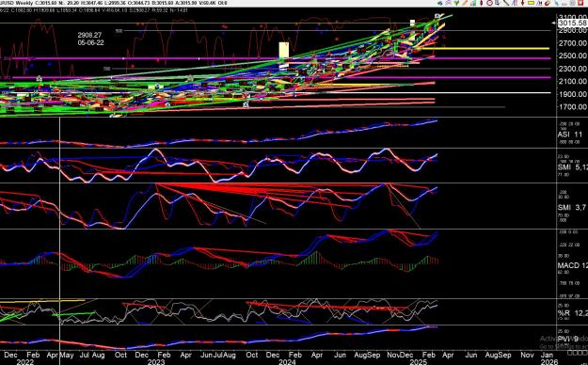
Task: Select the ASI 11 indicator label
Action: [x=570, y=135]
